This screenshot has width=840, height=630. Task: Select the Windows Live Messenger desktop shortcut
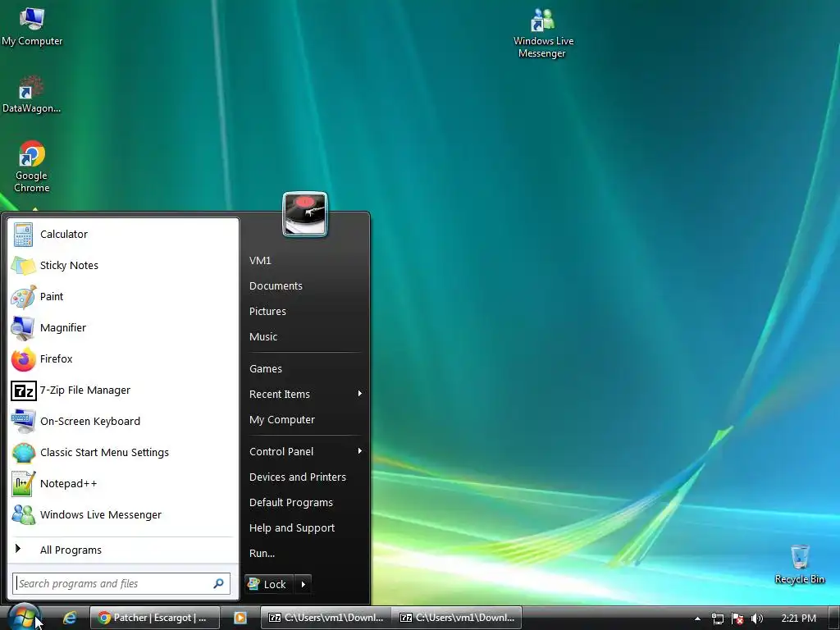click(543, 32)
